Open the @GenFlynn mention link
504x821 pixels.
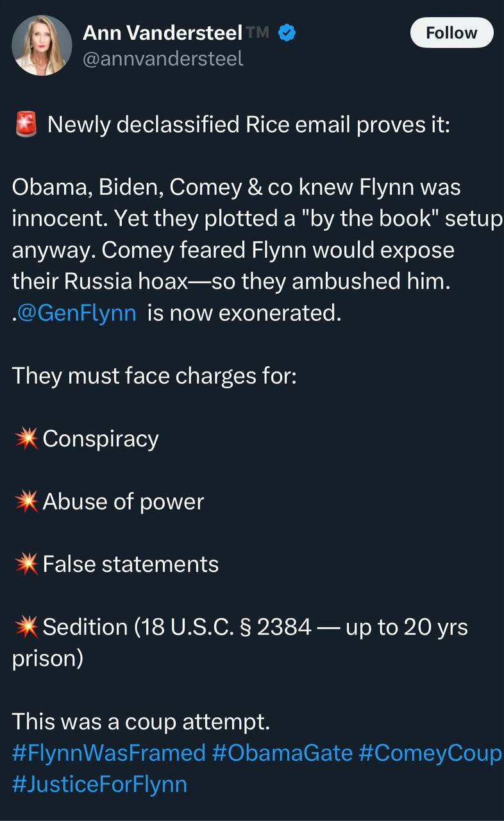coord(78,314)
